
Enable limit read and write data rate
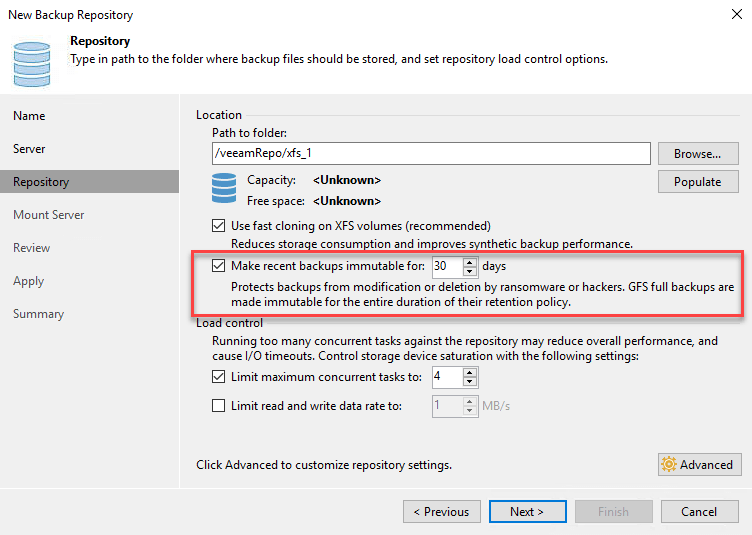click(x=219, y=405)
